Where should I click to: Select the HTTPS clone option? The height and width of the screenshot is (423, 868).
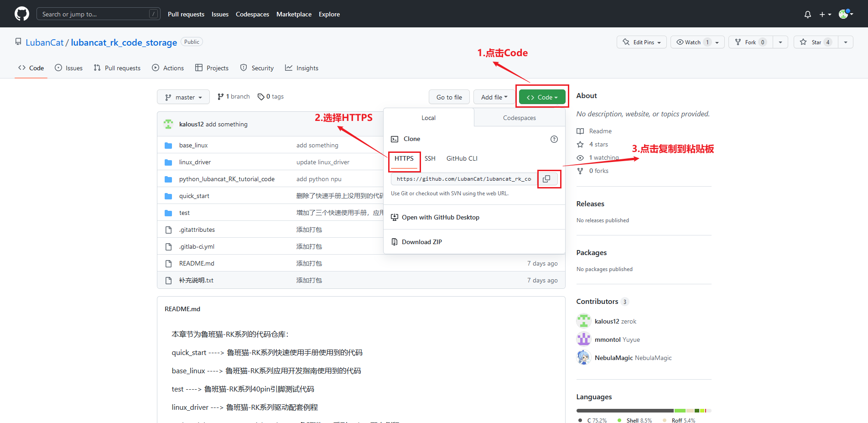404,158
